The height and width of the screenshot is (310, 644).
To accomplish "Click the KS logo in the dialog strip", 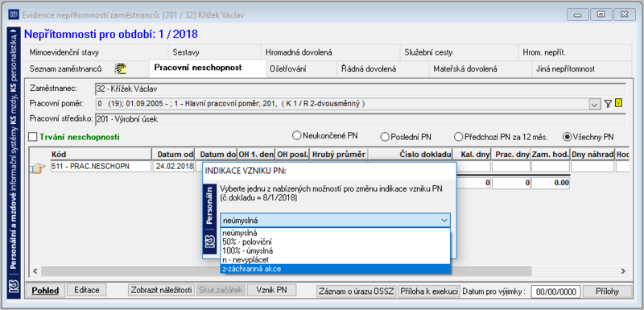I will pyautogui.click(x=210, y=240).
